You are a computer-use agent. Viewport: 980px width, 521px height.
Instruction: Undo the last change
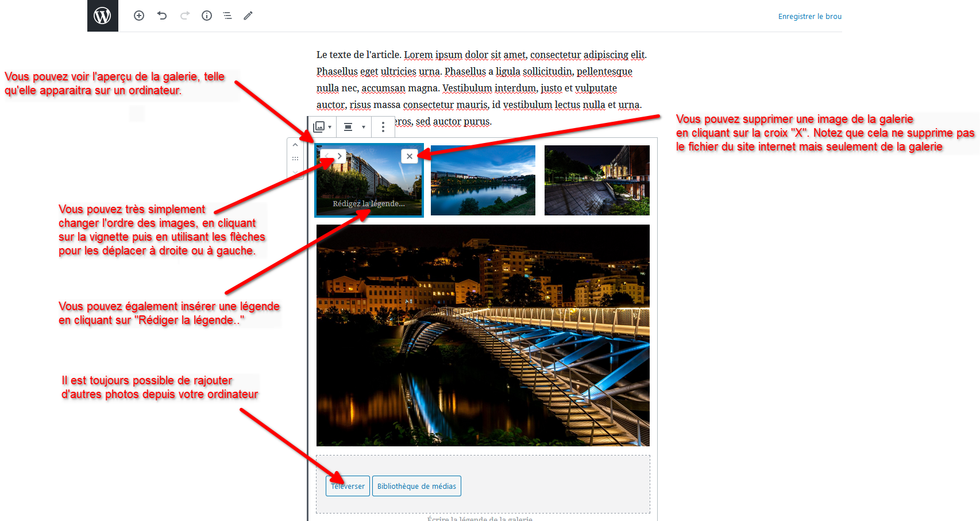click(x=162, y=16)
